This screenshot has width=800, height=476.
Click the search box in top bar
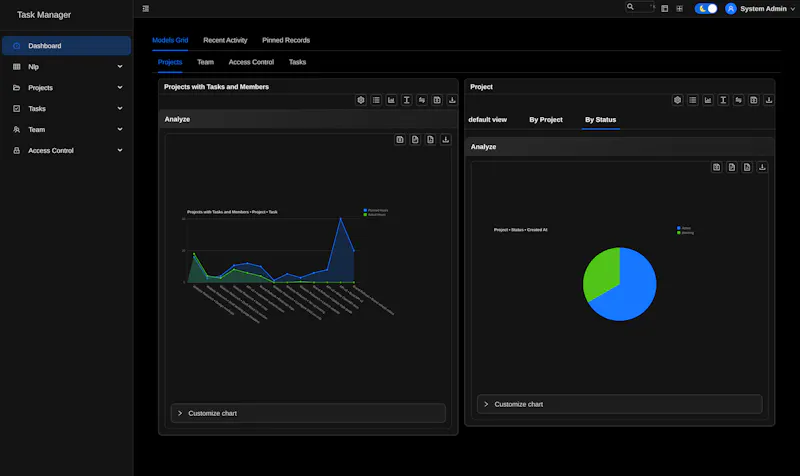tap(640, 7)
